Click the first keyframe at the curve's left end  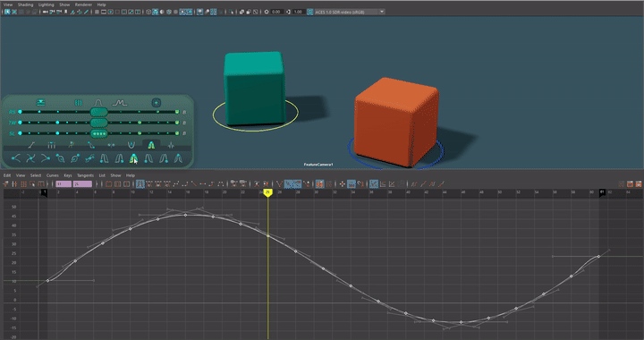click(48, 280)
